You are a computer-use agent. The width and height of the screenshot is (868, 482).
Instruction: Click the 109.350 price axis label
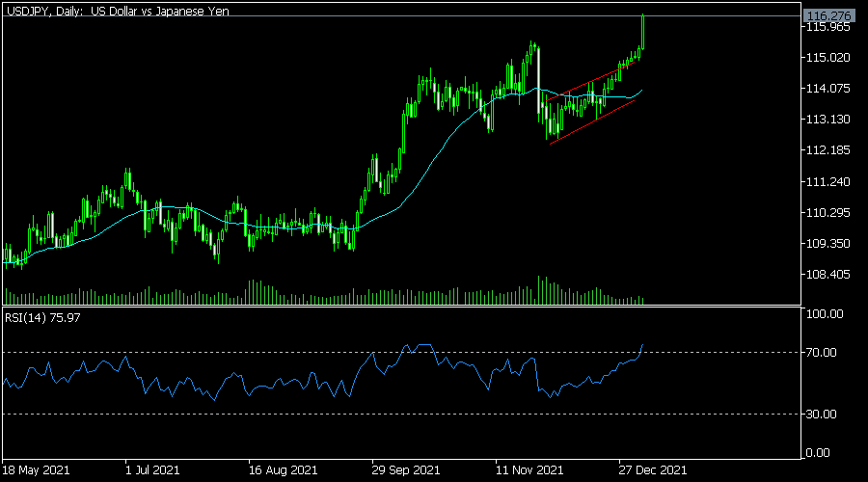click(828, 244)
